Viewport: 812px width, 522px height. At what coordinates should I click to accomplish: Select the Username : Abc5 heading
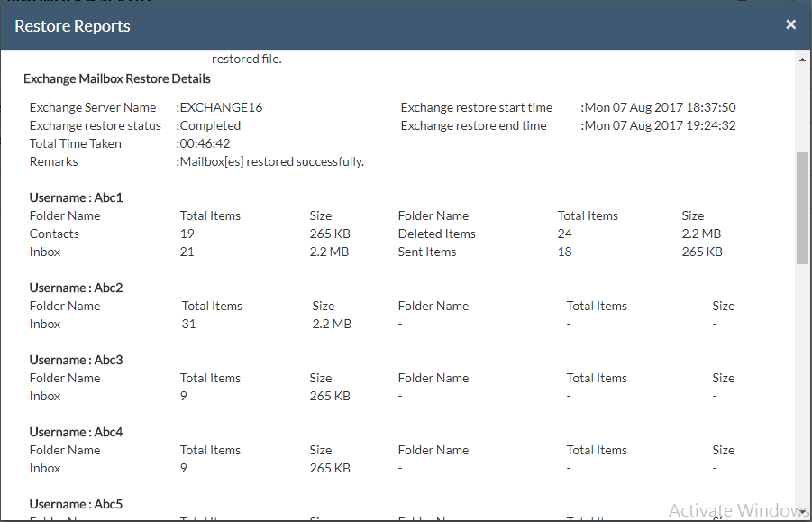pos(76,504)
